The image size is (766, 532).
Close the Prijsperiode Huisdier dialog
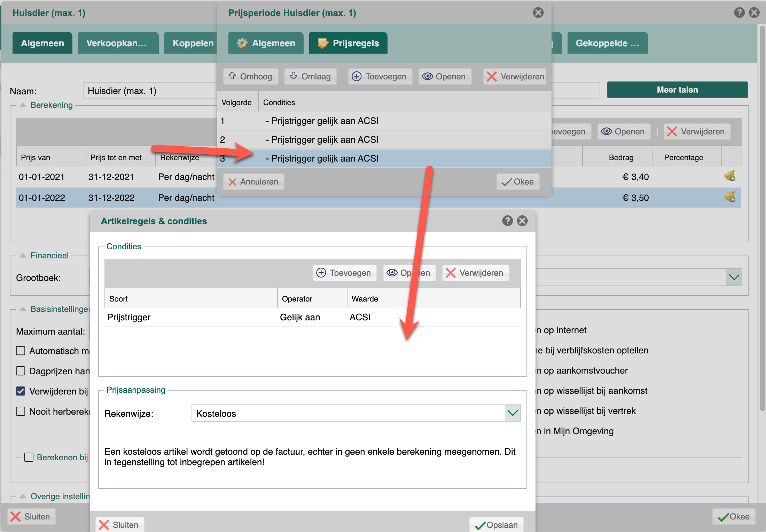[x=538, y=13]
